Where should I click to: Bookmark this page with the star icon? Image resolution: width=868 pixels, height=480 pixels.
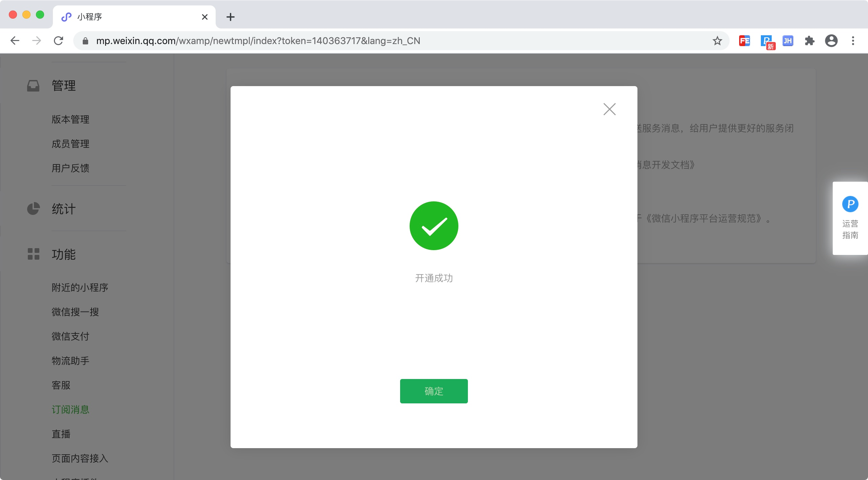tap(717, 41)
